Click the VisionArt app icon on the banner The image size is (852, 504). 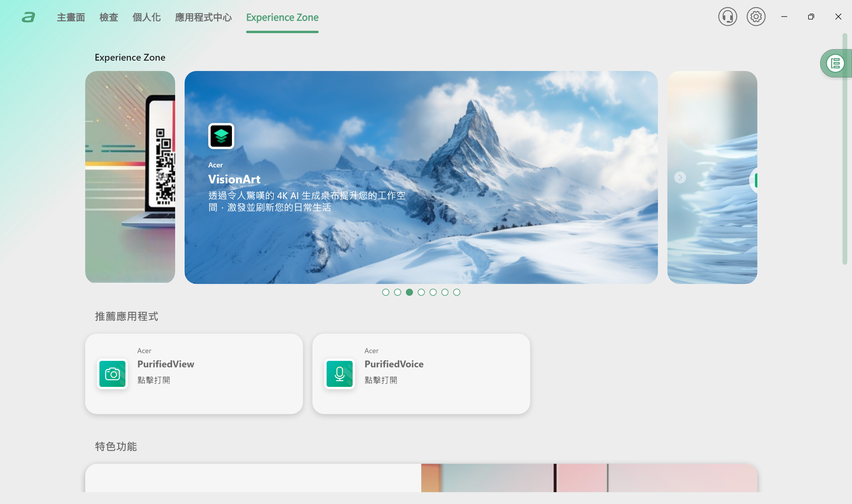[221, 136]
